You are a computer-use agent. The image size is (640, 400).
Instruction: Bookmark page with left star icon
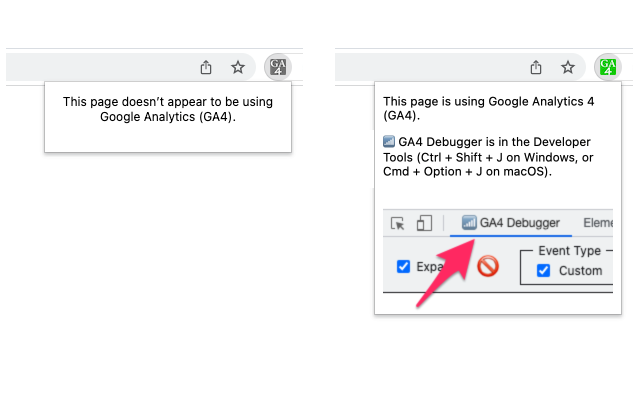pos(238,67)
